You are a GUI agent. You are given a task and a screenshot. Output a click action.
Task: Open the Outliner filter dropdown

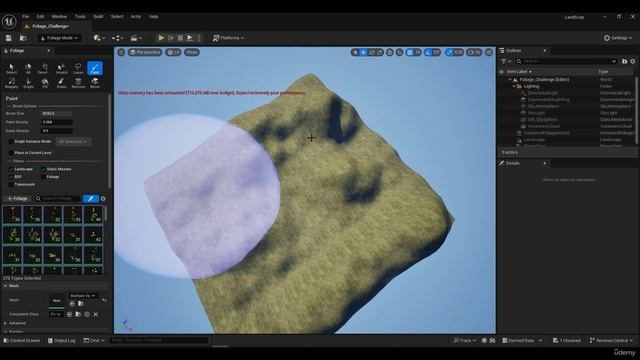pyautogui.click(x=506, y=61)
